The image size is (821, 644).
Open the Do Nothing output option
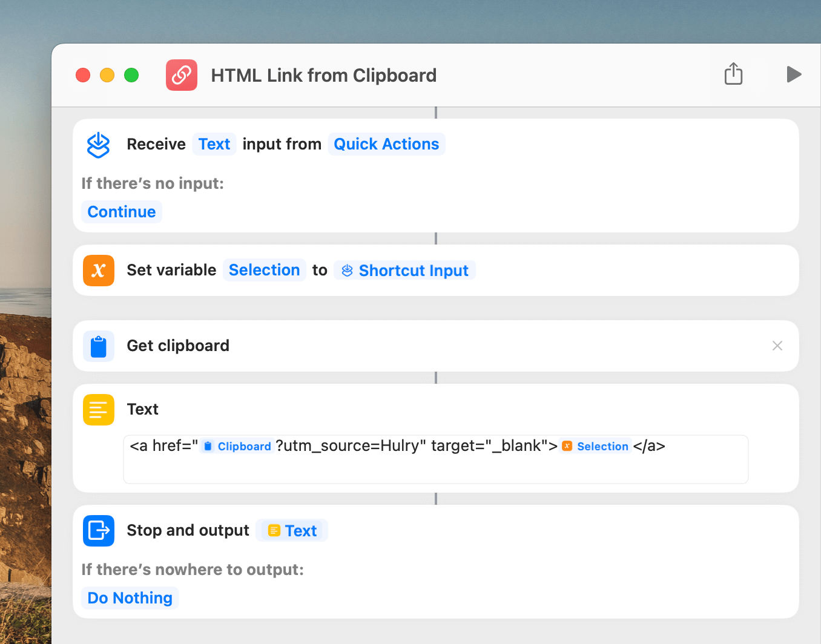pos(130,598)
